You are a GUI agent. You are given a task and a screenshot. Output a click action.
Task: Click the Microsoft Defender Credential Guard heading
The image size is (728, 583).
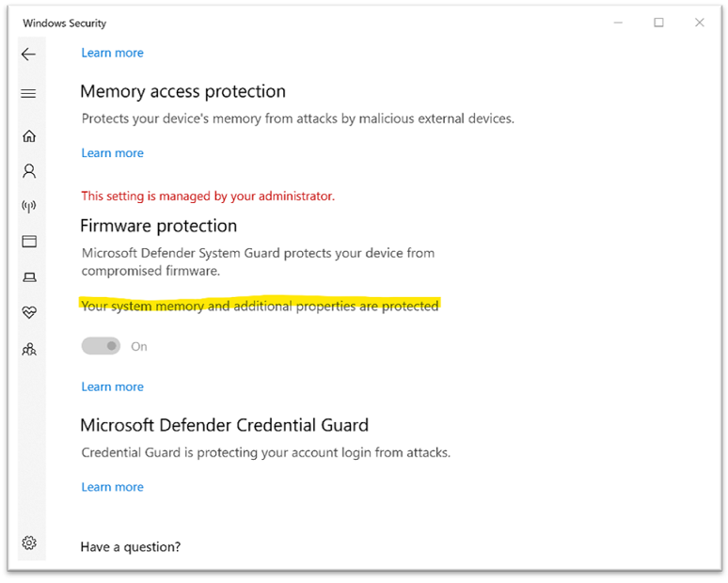[x=225, y=425]
